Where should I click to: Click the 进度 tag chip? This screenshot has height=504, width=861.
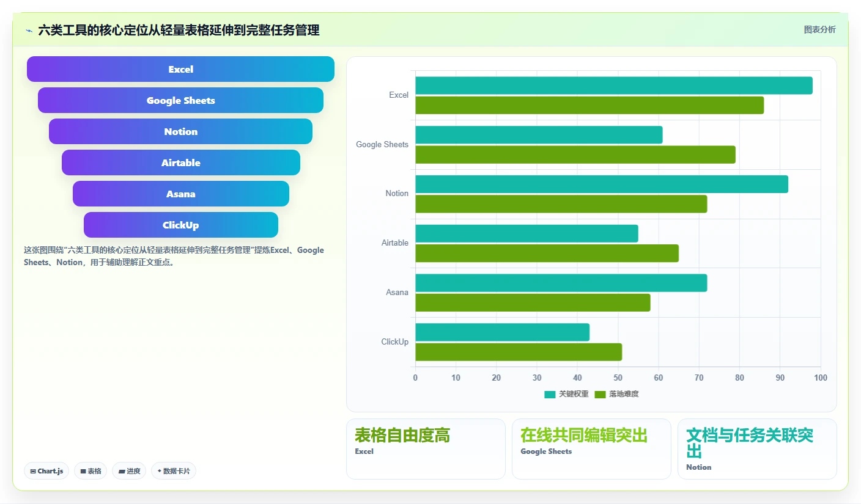click(x=129, y=471)
